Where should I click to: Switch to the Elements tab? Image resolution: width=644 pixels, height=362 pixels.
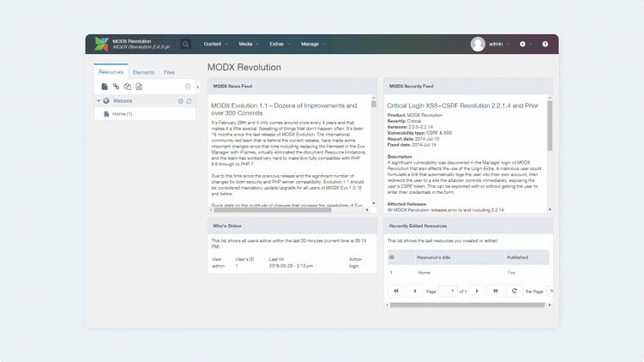[x=143, y=72]
